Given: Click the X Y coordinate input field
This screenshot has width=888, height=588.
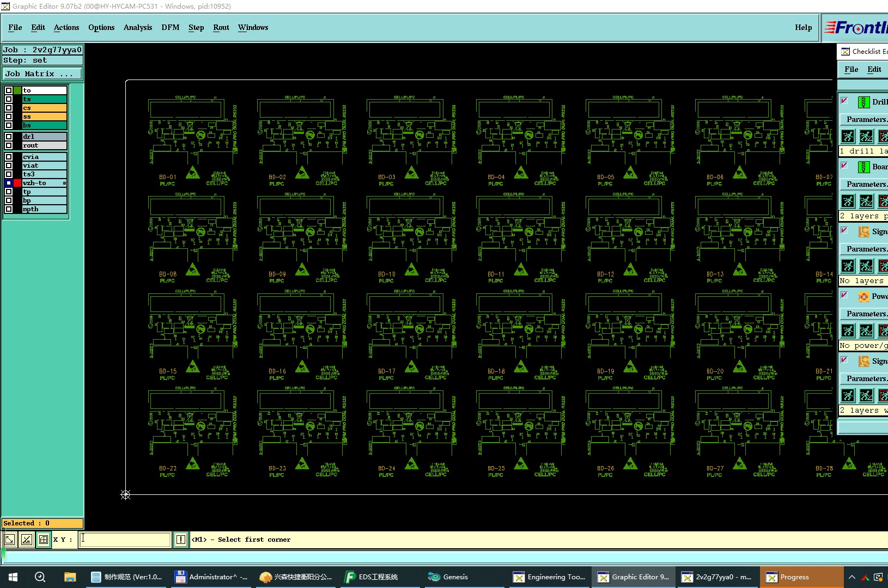Looking at the screenshot, I should (125, 540).
